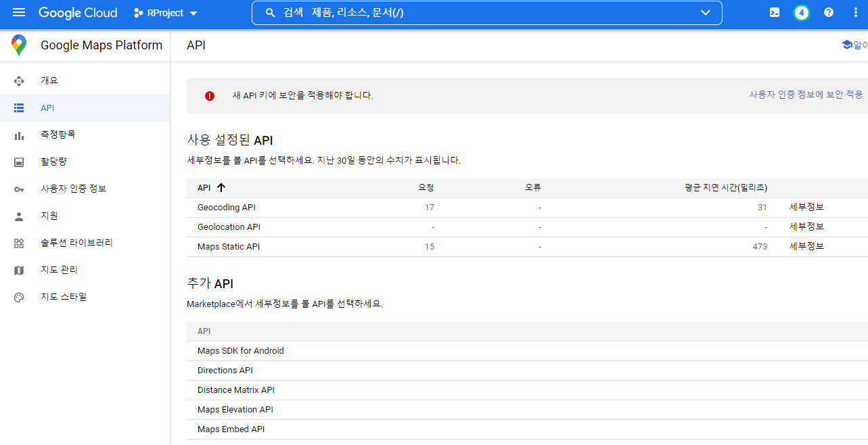Click the 지원 person icon

pyautogui.click(x=19, y=216)
